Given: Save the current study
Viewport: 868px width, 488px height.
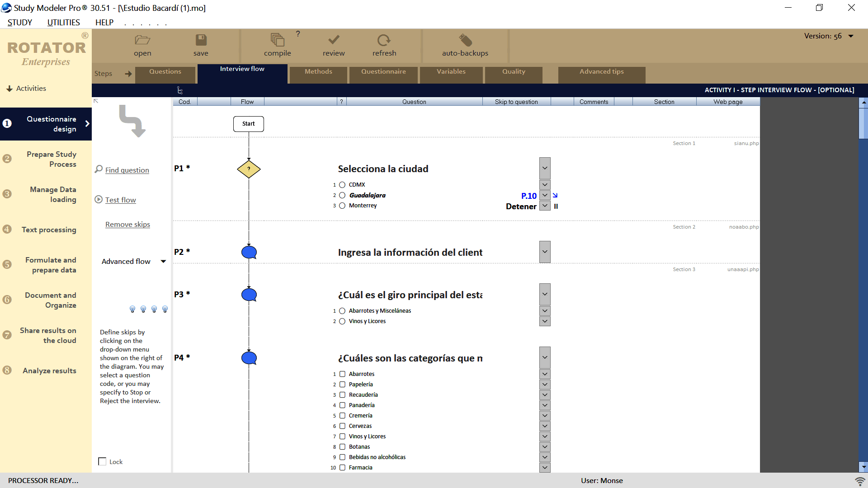Looking at the screenshot, I should click(201, 45).
